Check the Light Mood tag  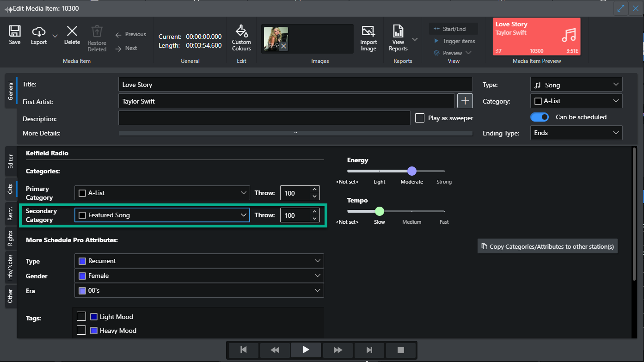pyautogui.click(x=81, y=316)
